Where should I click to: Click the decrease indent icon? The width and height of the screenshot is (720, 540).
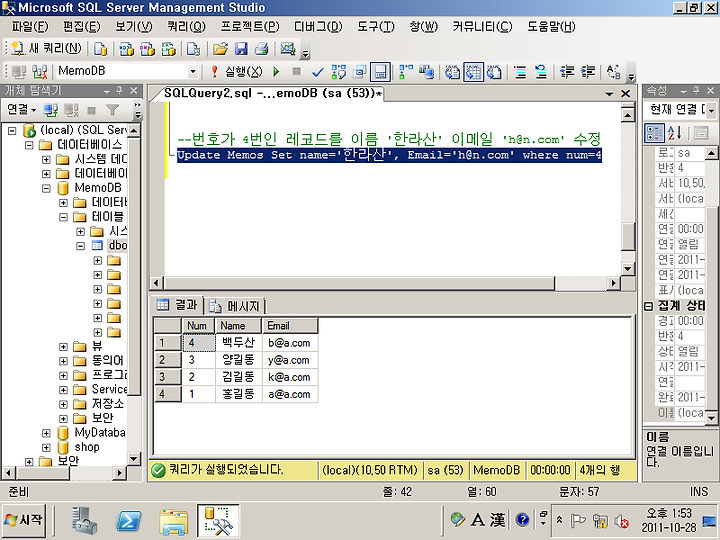[567, 72]
